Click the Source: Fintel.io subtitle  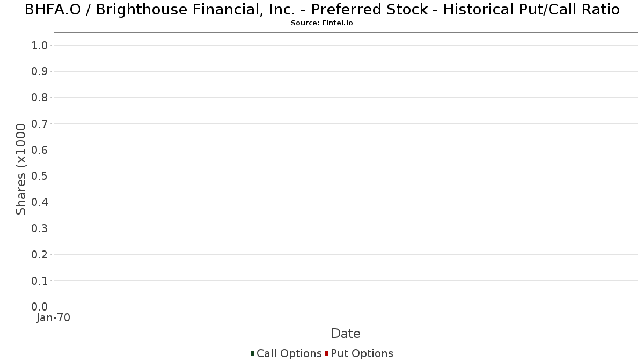322,23
